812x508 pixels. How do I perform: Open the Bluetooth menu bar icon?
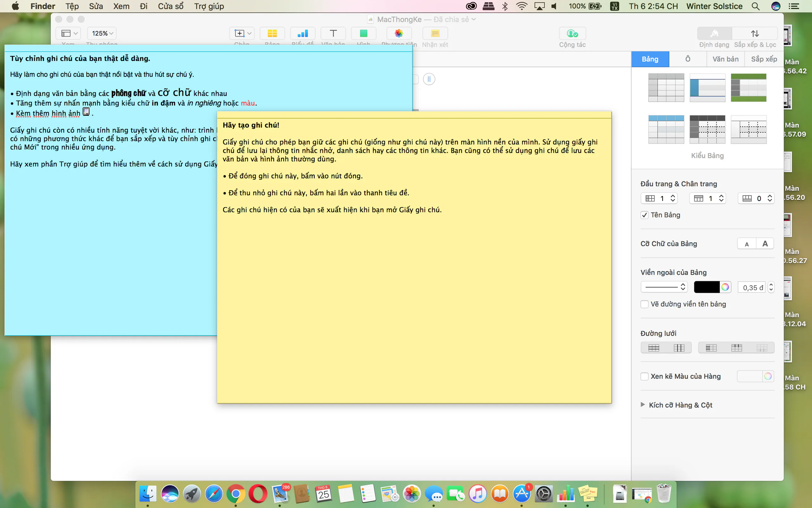tap(505, 6)
